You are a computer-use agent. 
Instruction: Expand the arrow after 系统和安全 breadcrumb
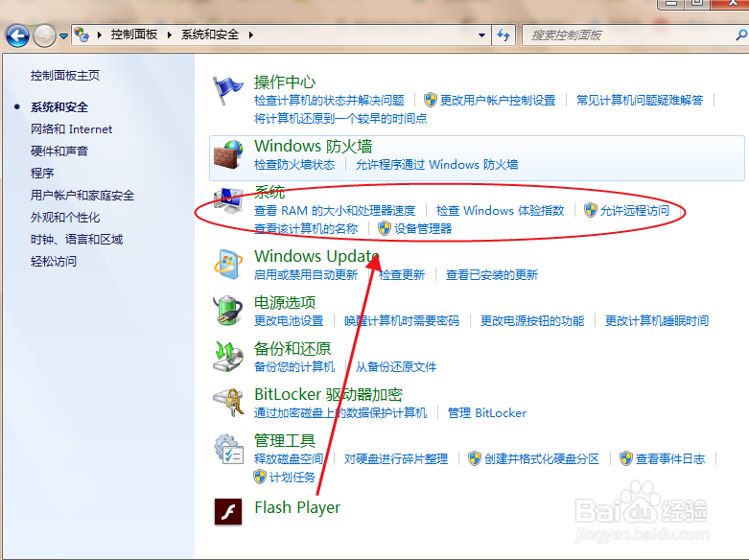[250, 35]
